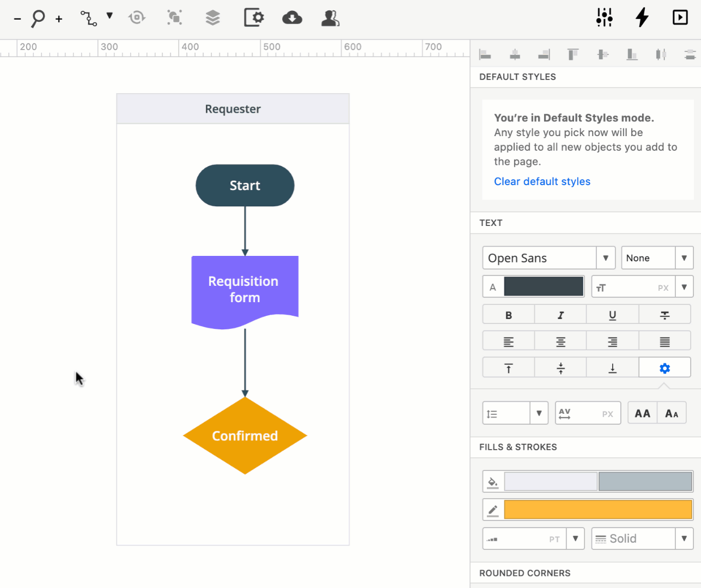Image resolution: width=701 pixels, height=588 pixels.
Task: Select the distribute horizontally icon
Action: (x=661, y=54)
